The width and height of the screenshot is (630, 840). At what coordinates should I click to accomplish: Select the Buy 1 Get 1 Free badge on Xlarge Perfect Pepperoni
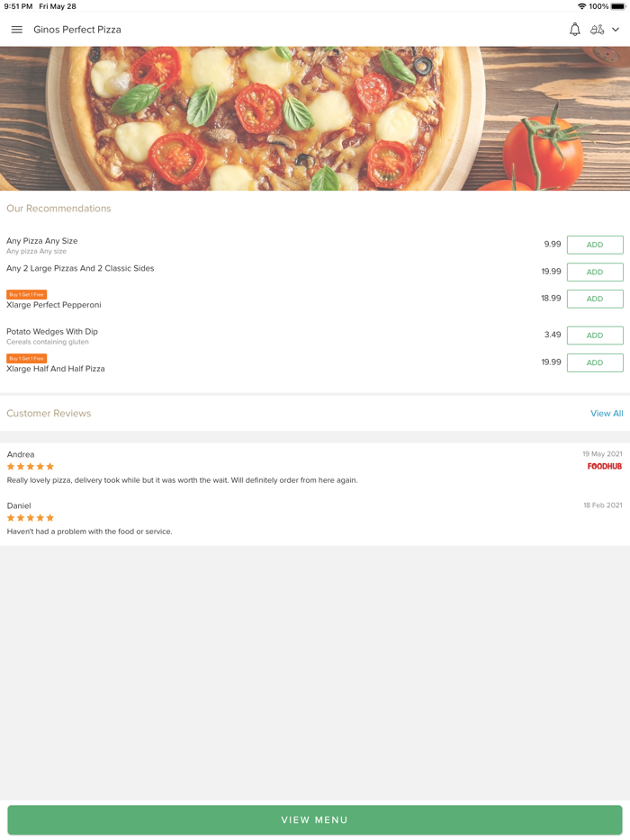(28, 294)
